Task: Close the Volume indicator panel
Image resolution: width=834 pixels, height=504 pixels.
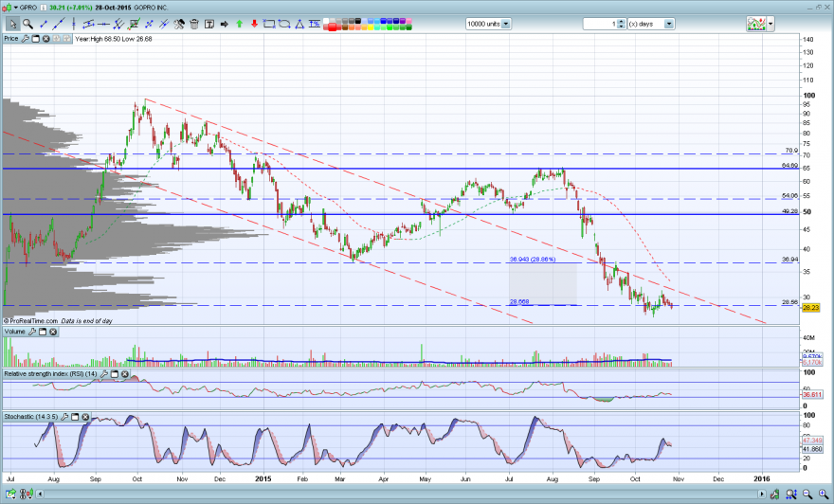Action: (53, 332)
